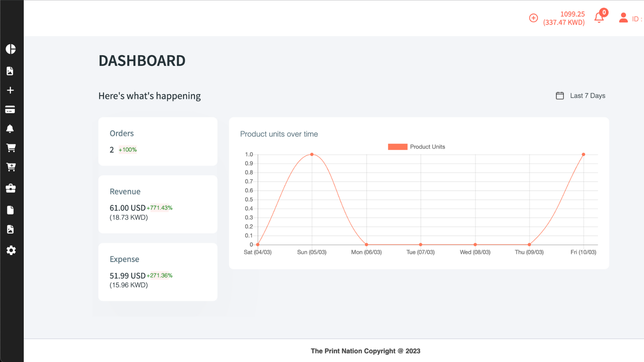Open the Last 7 Days date range selector
The width and height of the screenshot is (644, 362).
(x=580, y=96)
